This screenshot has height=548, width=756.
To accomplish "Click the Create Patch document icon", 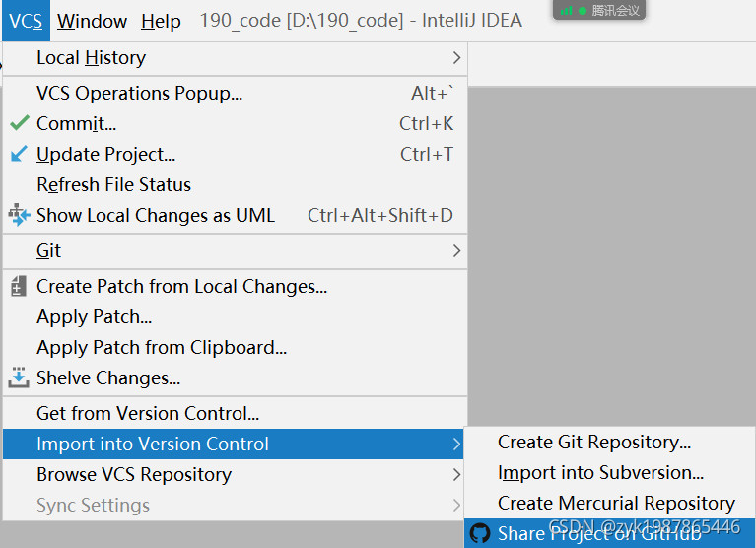I will tap(19, 286).
